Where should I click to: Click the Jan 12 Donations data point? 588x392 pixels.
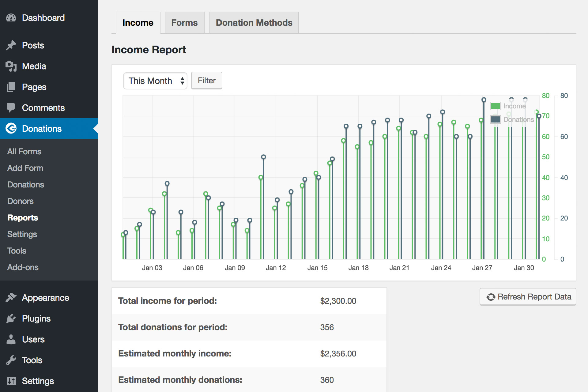[x=277, y=200]
